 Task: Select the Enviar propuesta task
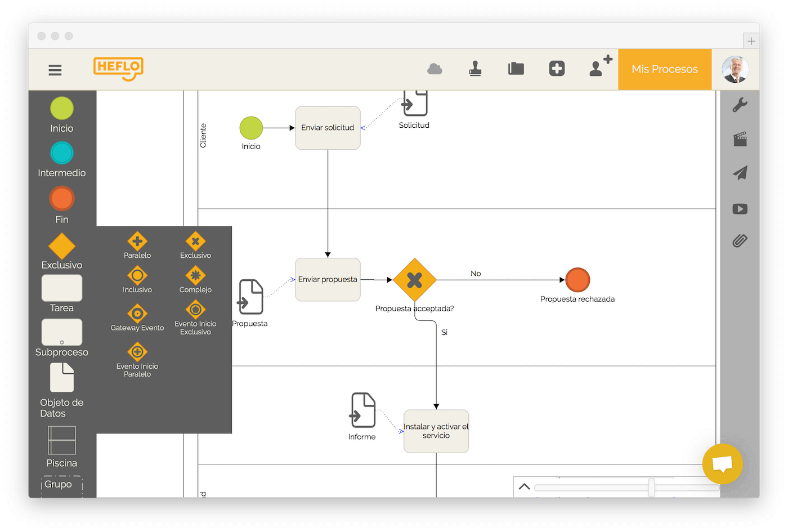point(328,280)
